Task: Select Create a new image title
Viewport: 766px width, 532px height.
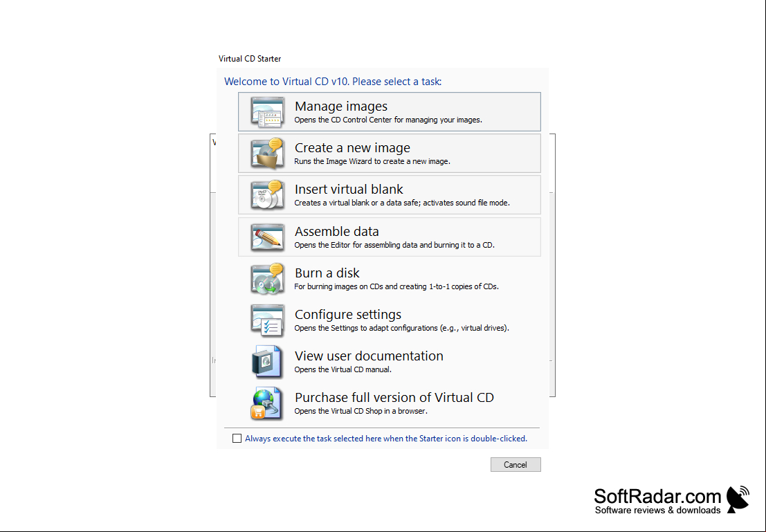Action: [x=352, y=147]
